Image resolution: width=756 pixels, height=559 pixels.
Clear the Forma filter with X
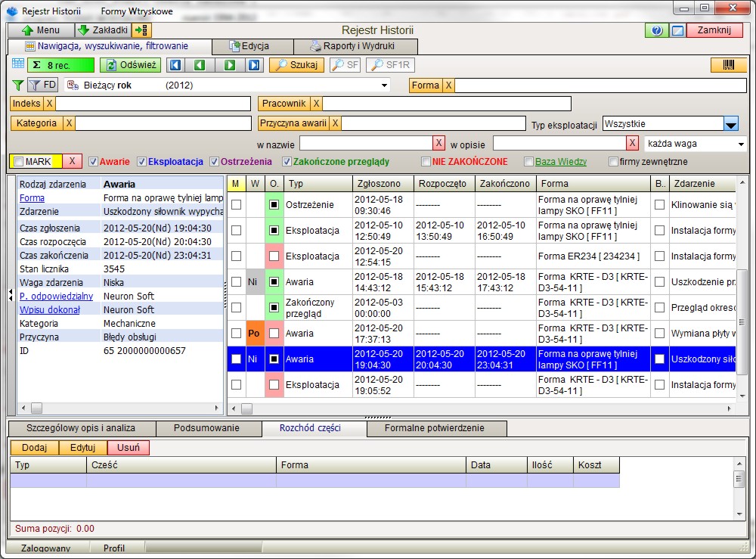tap(448, 85)
